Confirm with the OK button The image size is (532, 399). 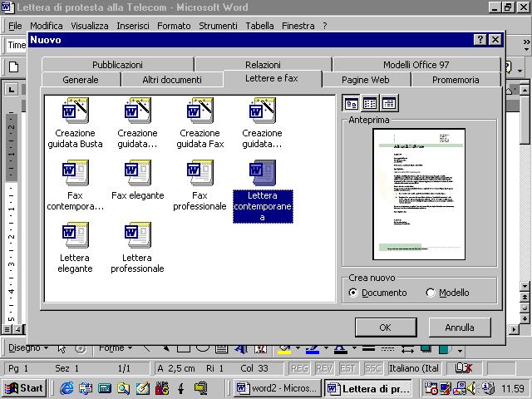(386, 328)
